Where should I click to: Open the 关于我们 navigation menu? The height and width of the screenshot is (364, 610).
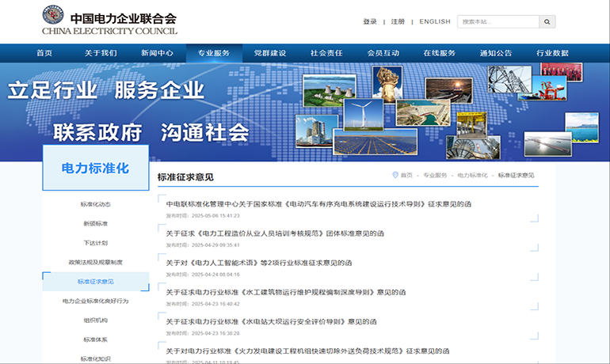click(x=101, y=53)
